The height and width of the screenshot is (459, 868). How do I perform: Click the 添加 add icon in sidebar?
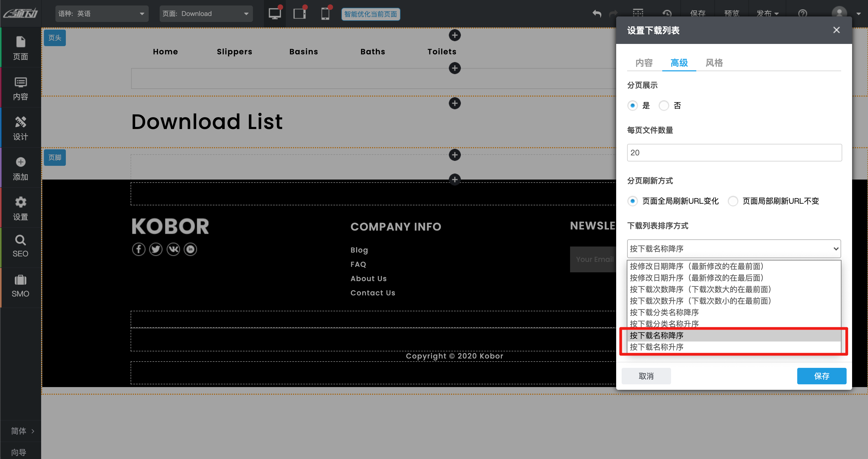[x=20, y=168]
